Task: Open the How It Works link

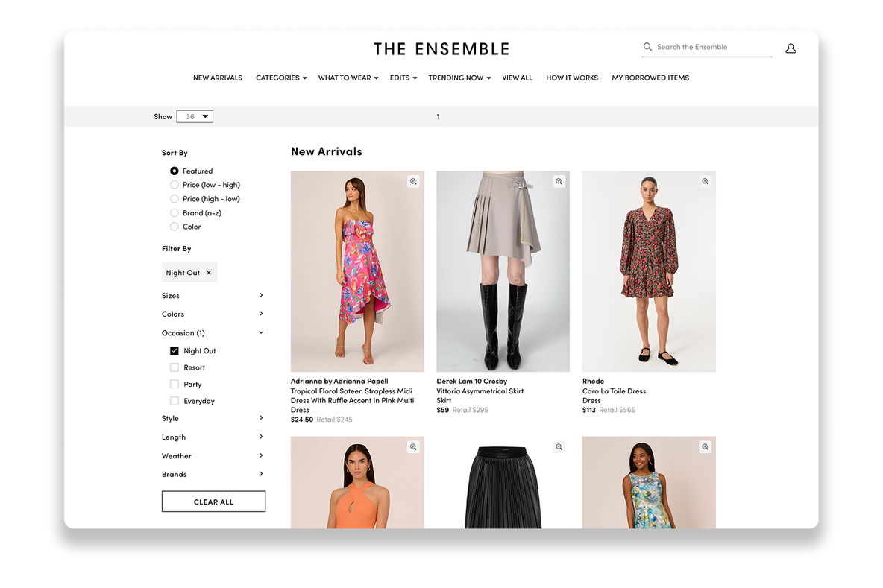Action: (571, 78)
